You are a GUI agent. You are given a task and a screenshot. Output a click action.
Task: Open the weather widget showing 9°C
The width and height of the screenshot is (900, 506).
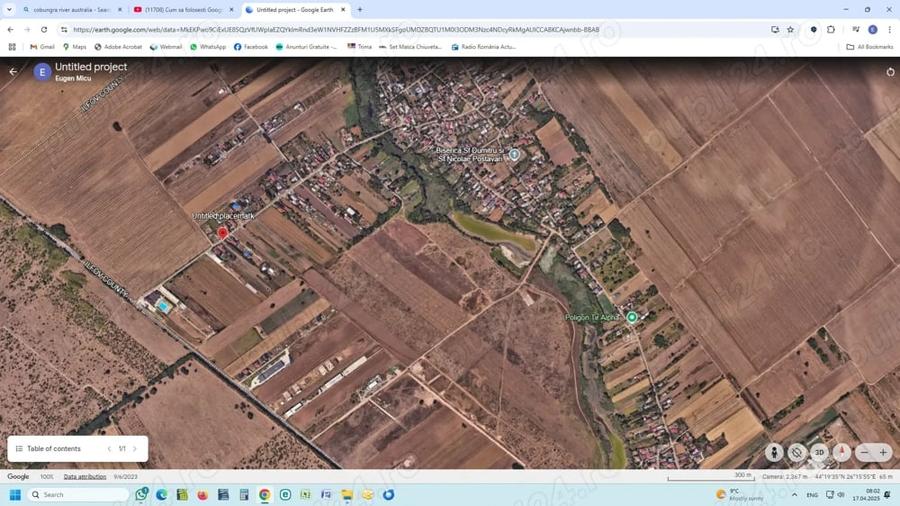[740, 495]
